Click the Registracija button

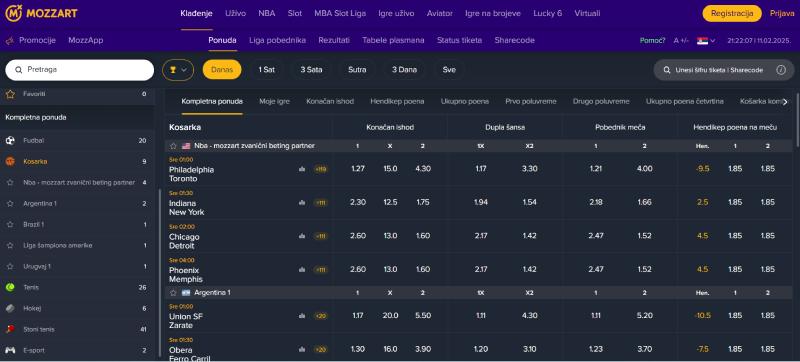point(732,14)
